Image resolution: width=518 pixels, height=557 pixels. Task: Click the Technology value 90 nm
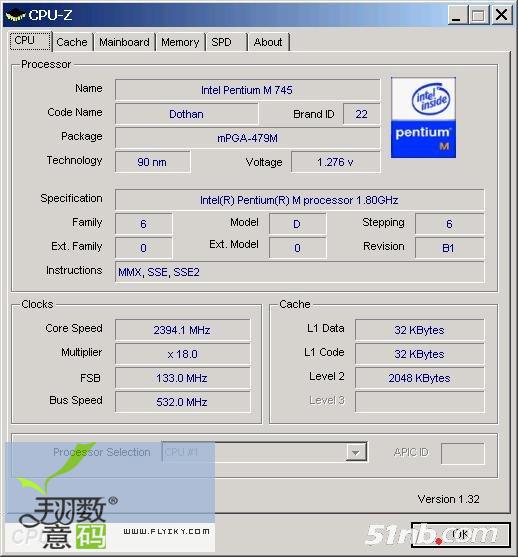click(x=152, y=162)
